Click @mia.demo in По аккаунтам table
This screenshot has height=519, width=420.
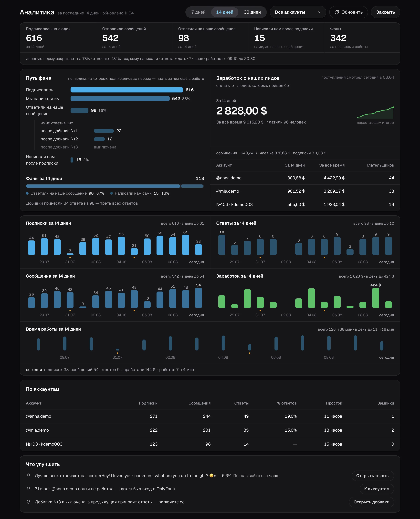tap(37, 430)
